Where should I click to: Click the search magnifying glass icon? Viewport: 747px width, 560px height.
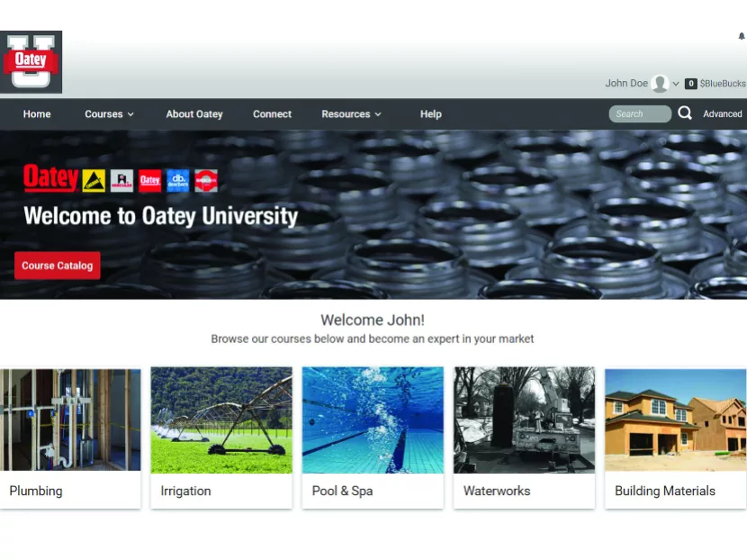pos(684,113)
